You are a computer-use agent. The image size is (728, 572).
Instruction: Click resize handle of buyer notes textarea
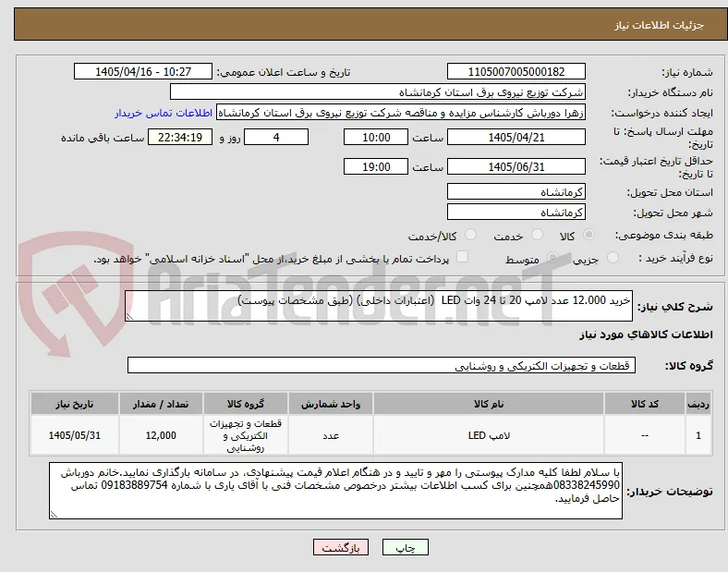pos(54,515)
